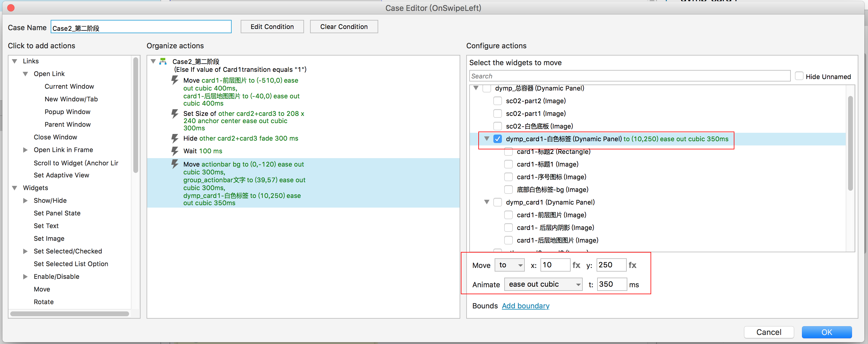The height and width of the screenshot is (344, 868).
Task: Click the actions list horizontal scrollbar
Action: coord(69,314)
